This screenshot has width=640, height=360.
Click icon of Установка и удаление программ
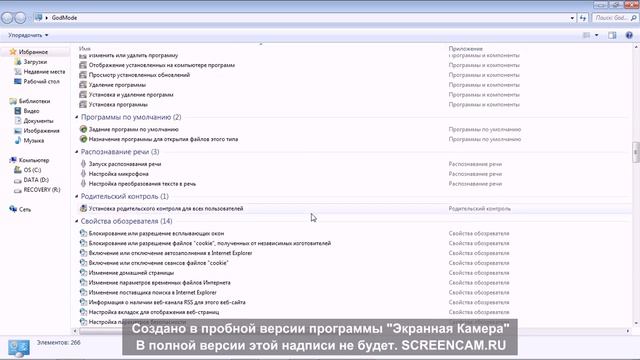(x=83, y=94)
